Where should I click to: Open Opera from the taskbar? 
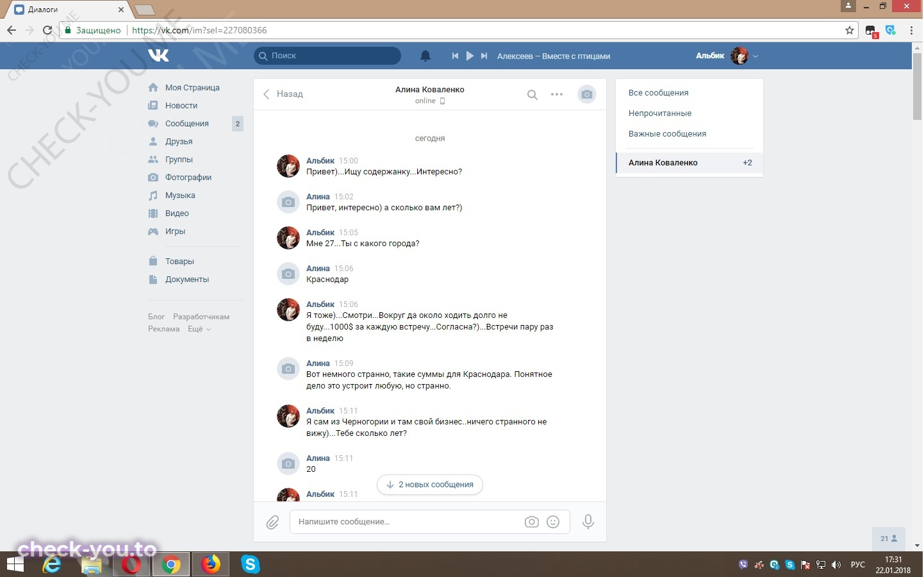(131, 565)
